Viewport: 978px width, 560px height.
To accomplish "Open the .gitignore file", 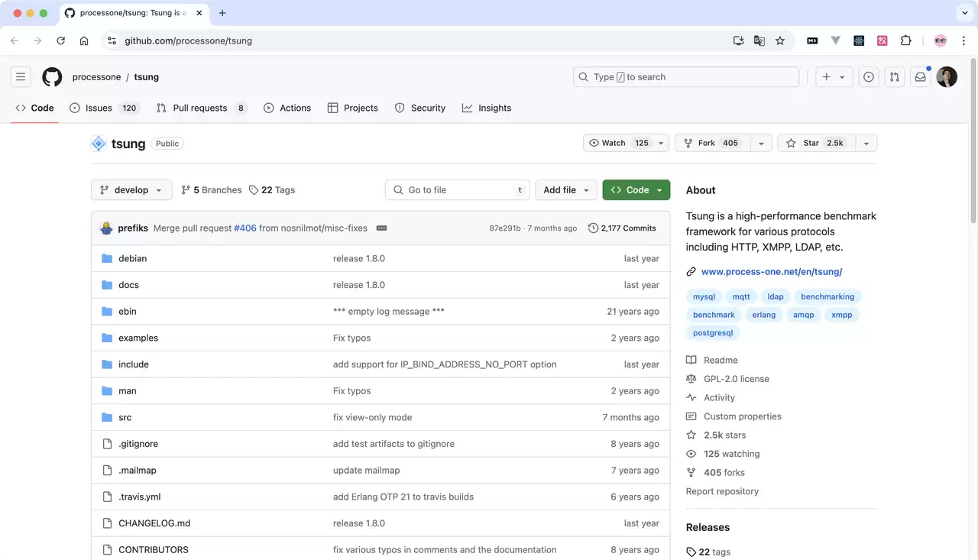I will [x=138, y=444].
